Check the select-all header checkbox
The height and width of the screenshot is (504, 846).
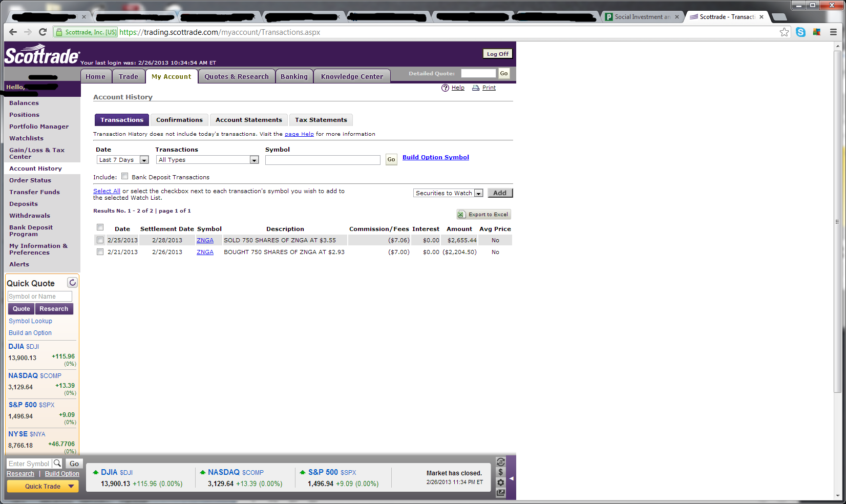point(100,227)
